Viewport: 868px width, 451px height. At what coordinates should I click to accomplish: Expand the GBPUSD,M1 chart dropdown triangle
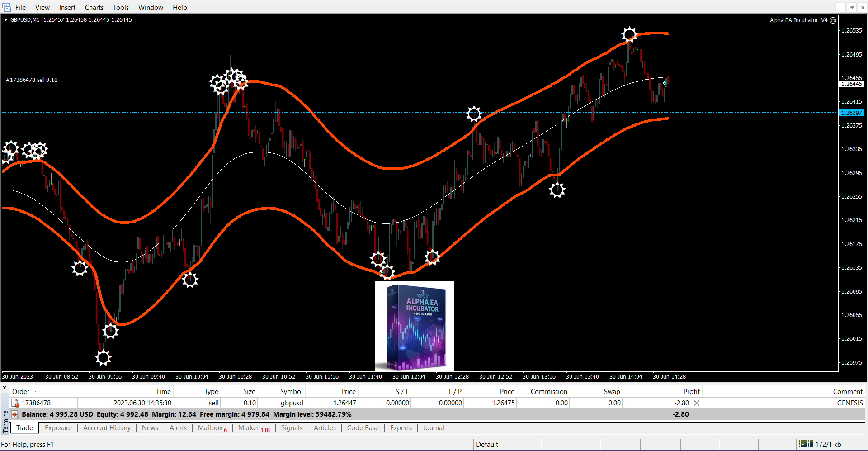click(6, 20)
